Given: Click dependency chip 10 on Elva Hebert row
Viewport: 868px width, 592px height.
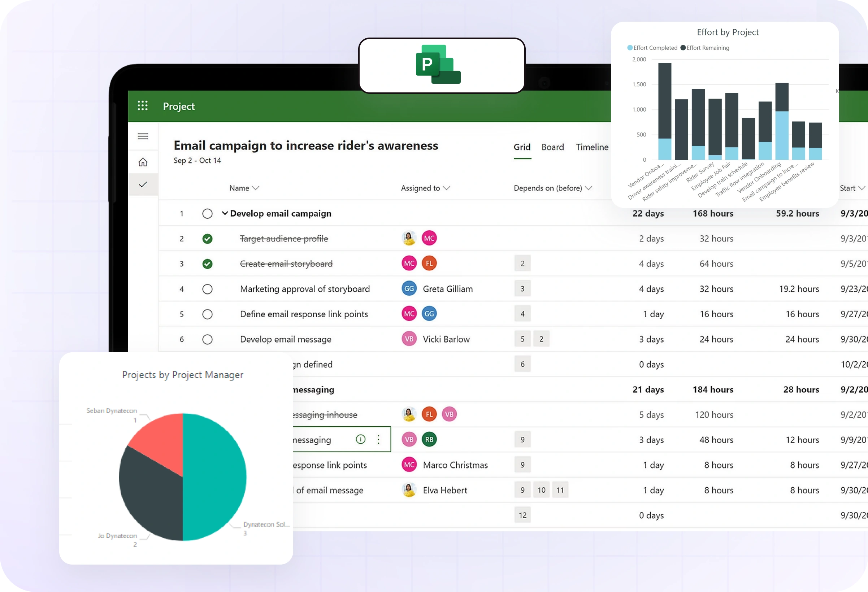Looking at the screenshot, I should click(542, 490).
